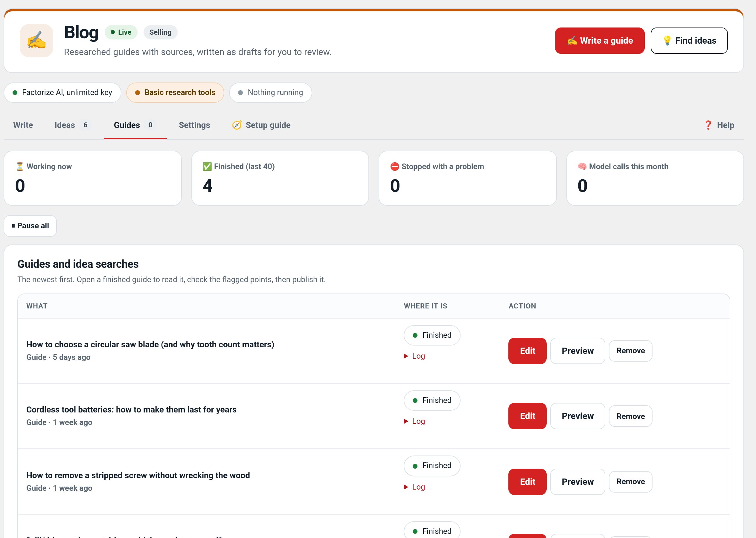The width and height of the screenshot is (756, 538).
Task: Click the brain icon on Model calls
Action: click(x=582, y=166)
